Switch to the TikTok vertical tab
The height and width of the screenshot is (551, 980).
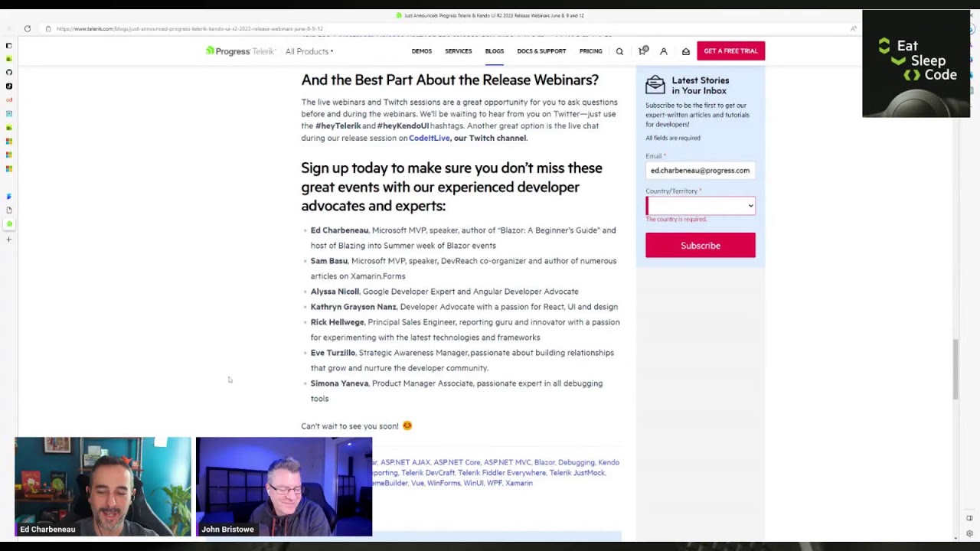9,86
